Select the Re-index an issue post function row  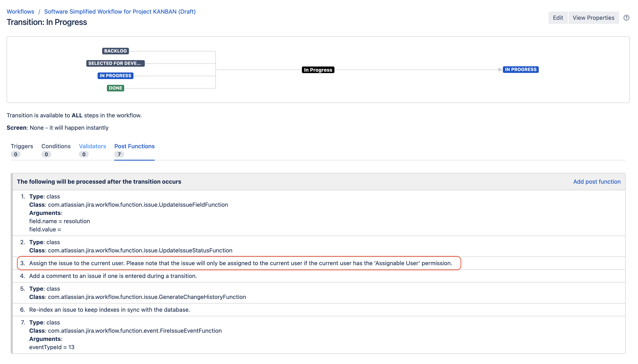[110, 310]
